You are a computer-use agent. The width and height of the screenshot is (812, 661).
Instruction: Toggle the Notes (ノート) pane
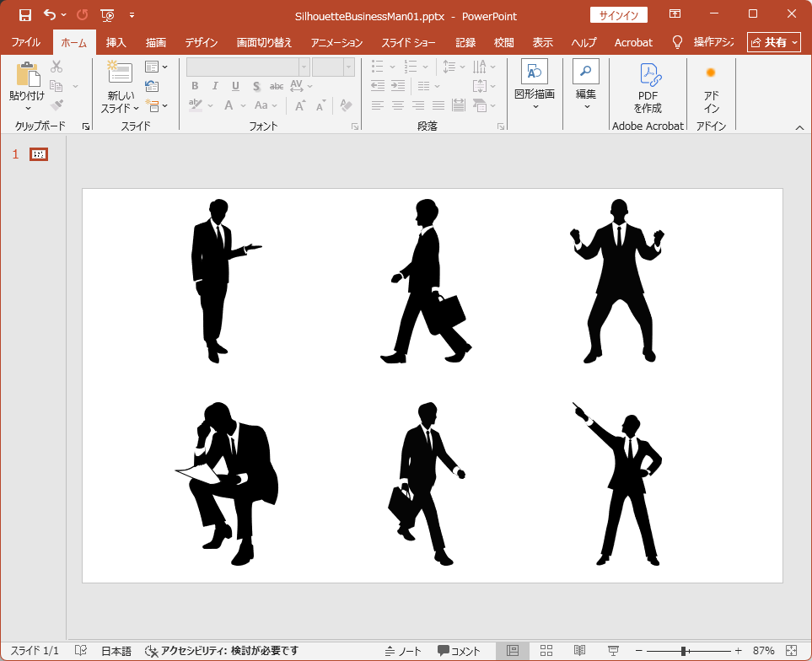tap(403, 651)
